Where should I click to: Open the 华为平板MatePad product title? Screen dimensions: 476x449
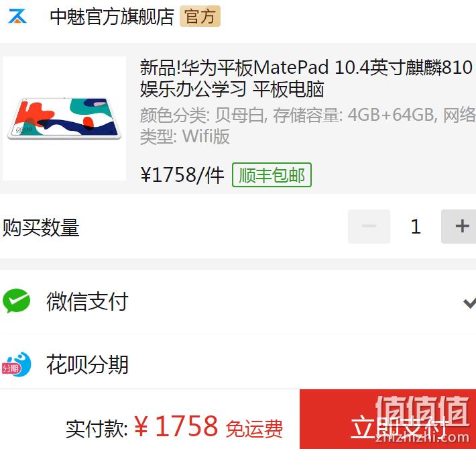pos(306,78)
